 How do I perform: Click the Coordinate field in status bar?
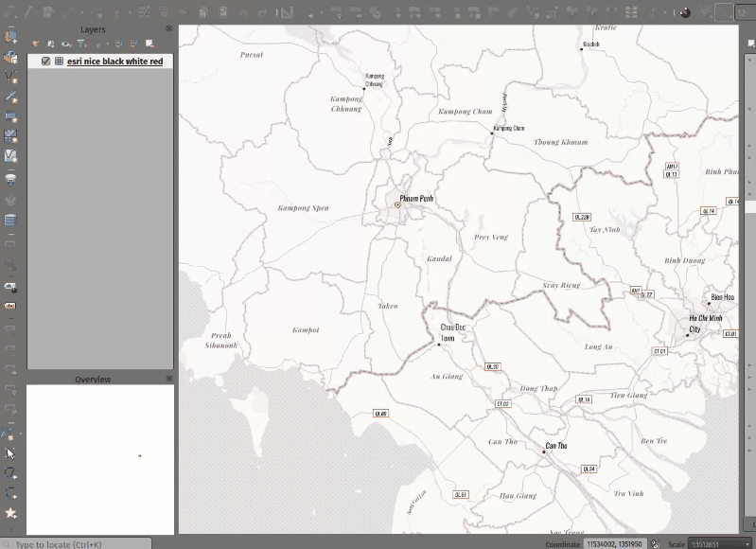pyautogui.click(x=614, y=544)
